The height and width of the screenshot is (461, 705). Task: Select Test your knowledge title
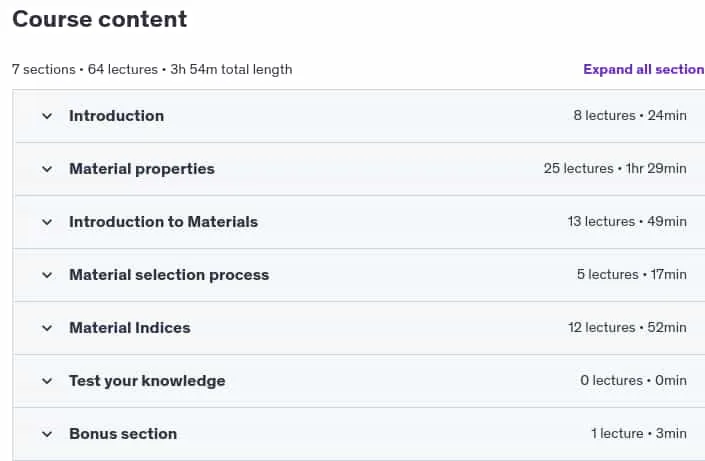[x=147, y=381]
